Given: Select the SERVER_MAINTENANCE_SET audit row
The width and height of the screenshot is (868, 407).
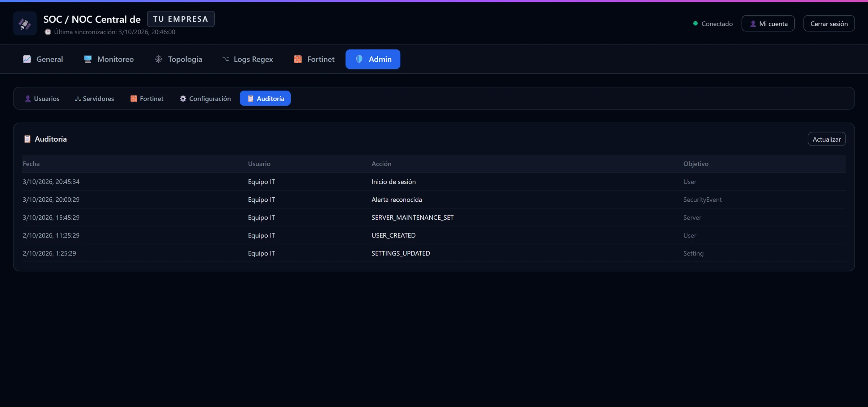Looking at the screenshot, I should pos(434,218).
